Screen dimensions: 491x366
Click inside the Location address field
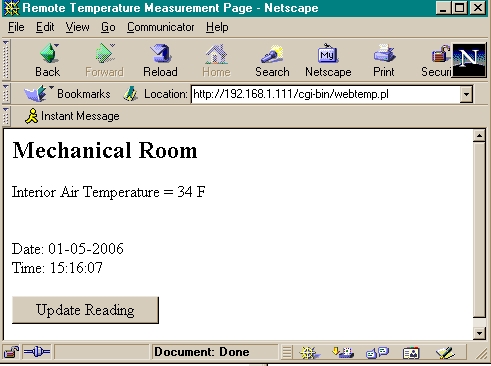pos(326,94)
